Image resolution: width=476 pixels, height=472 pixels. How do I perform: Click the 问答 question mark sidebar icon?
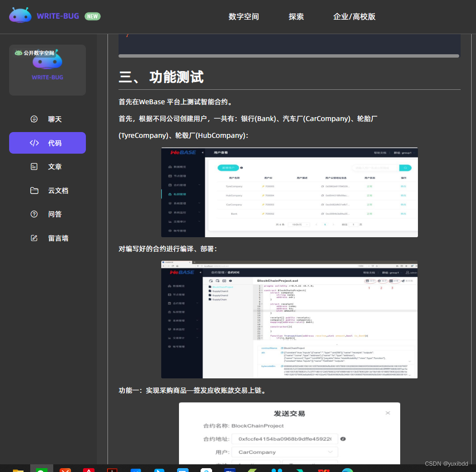[34, 214]
